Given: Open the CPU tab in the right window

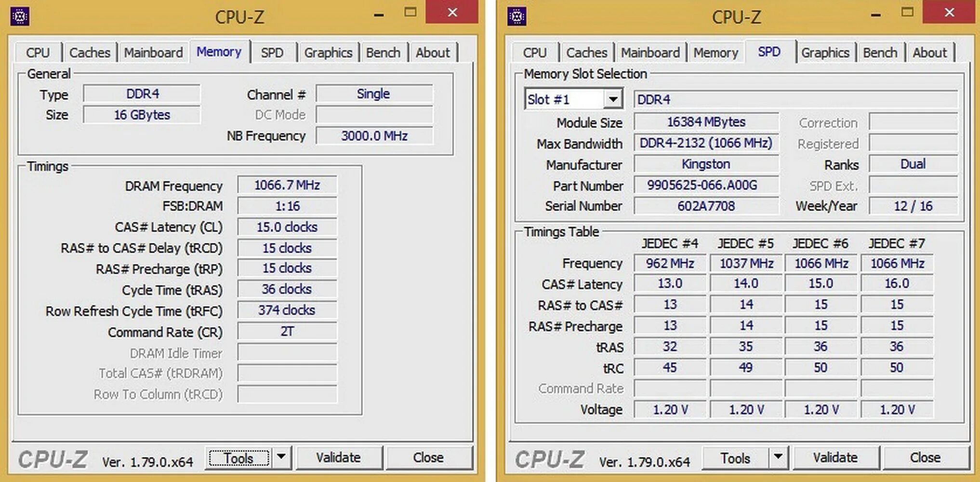Looking at the screenshot, I should click(x=535, y=53).
